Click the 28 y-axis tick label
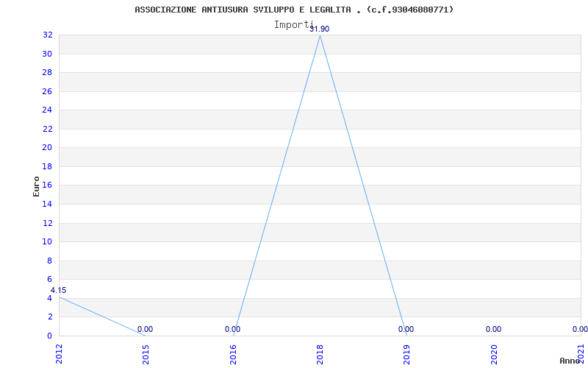 (x=47, y=72)
